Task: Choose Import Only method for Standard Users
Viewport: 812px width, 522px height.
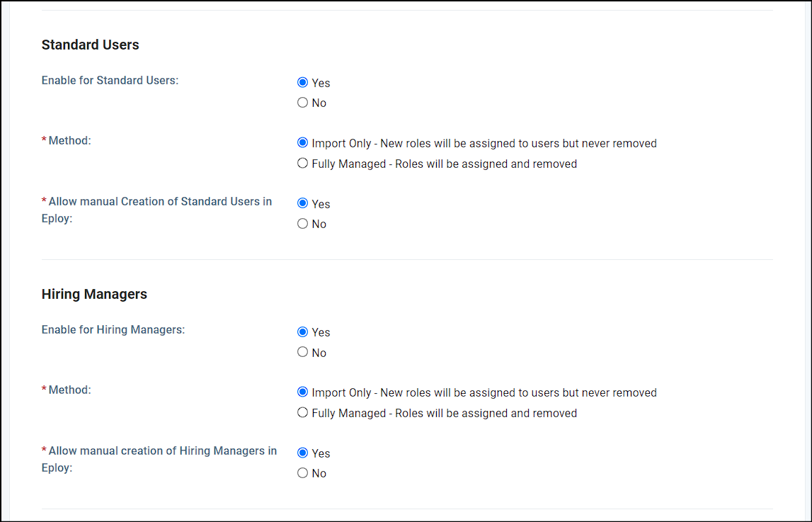Action: [303, 142]
